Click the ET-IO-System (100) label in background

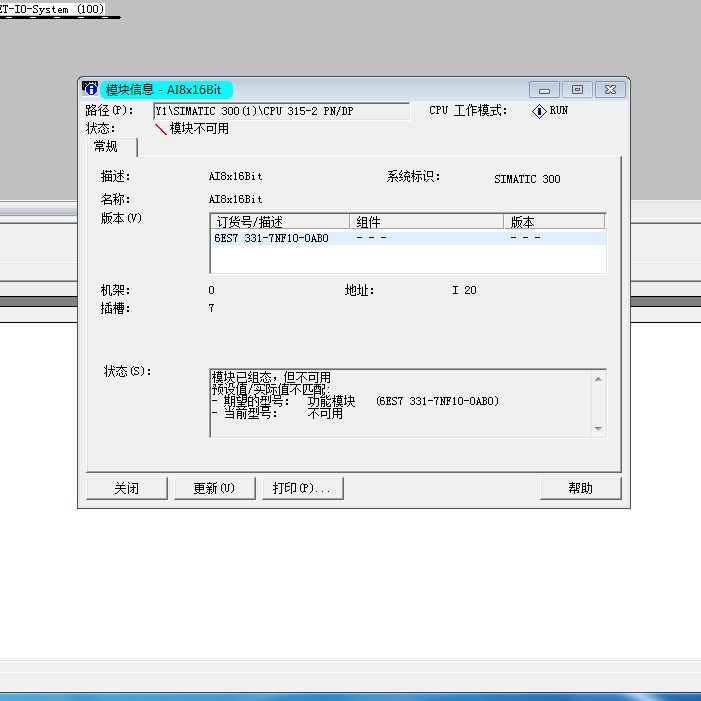52,9
